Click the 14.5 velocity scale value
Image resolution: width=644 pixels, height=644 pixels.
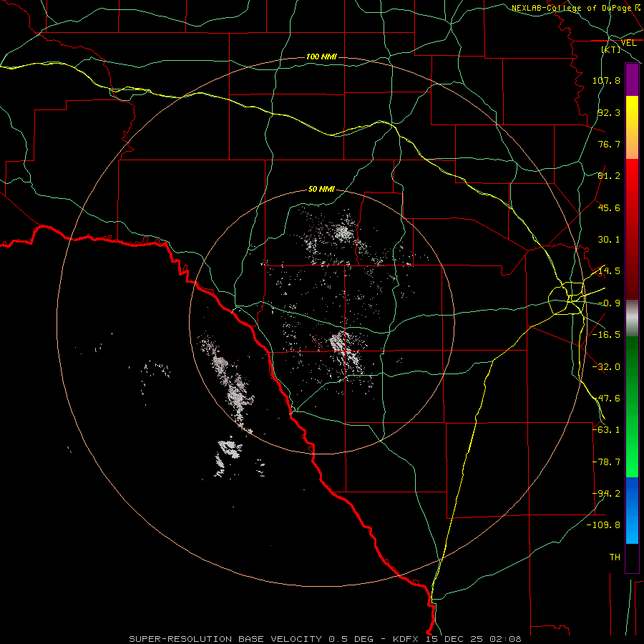[x=609, y=271]
